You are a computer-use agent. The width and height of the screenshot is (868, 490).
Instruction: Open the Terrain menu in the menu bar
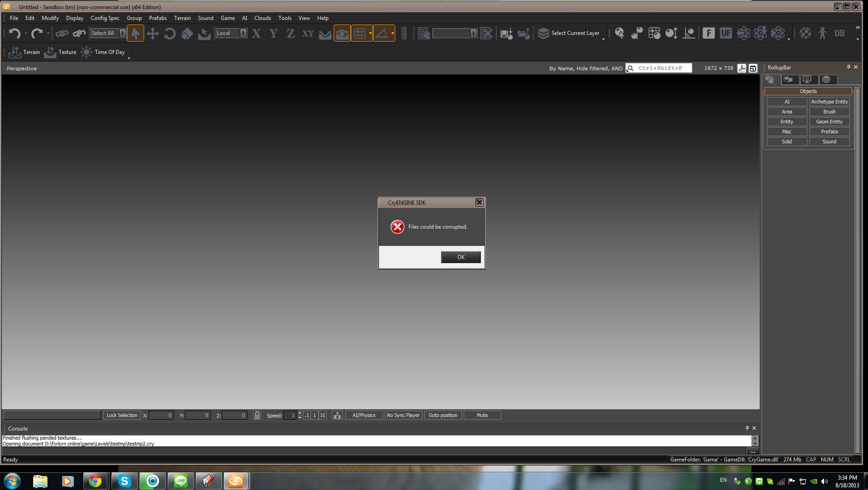pos(182,18)
